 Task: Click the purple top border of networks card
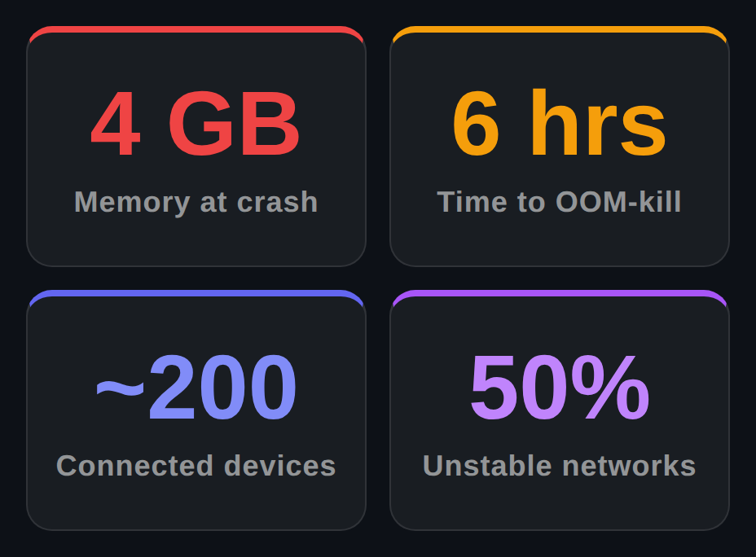(x=560, y=293)
